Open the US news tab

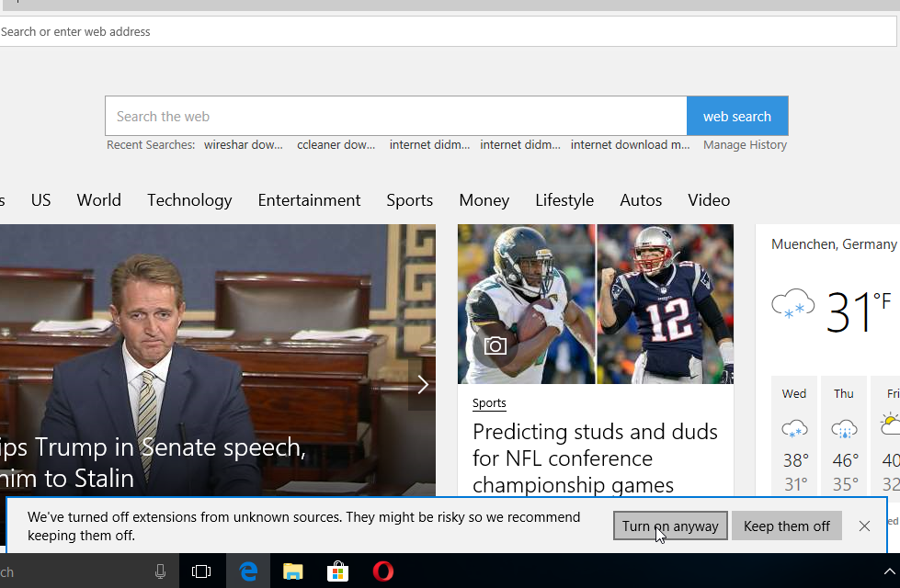(40, 200)
